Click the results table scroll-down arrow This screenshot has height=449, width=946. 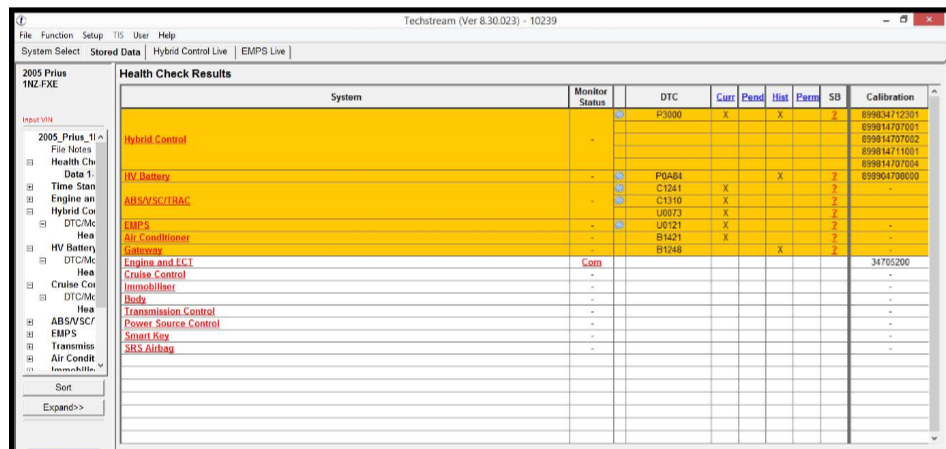pos(935,439)
